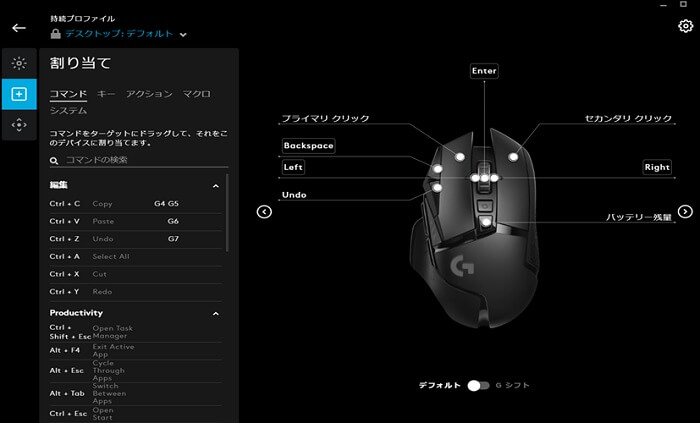Switch to the システム tab

(68, 111)
